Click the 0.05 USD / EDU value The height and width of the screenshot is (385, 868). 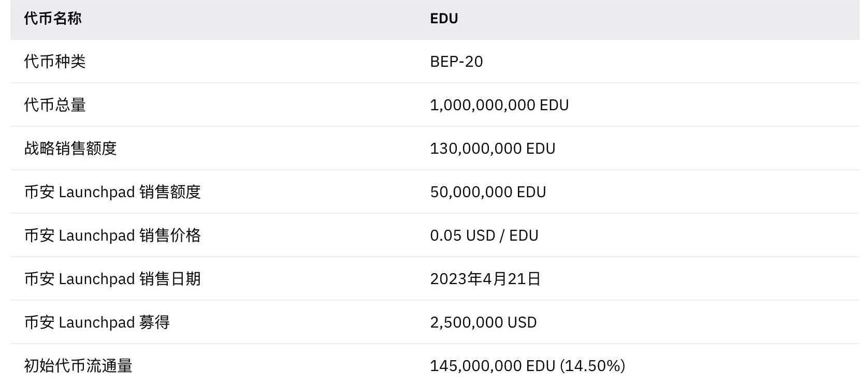pyautogui.click(x=484, y=235)
